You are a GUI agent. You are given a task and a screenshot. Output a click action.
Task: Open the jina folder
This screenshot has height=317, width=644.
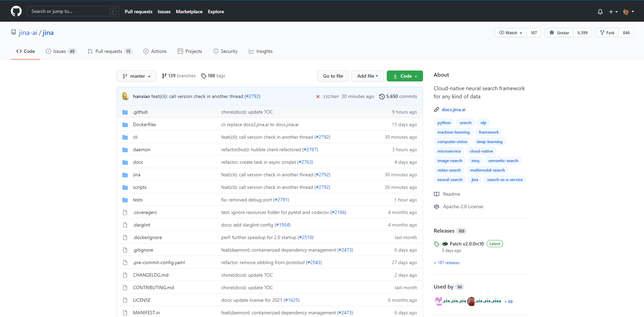point(137,175)
